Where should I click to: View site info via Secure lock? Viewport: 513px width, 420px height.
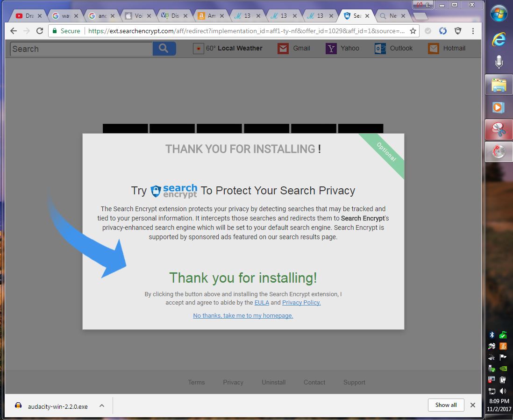(x=66, y=31)
